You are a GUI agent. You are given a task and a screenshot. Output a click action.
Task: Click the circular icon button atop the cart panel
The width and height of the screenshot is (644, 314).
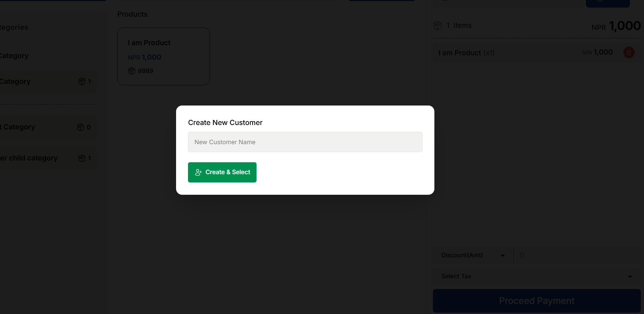(x=608, y=3)
